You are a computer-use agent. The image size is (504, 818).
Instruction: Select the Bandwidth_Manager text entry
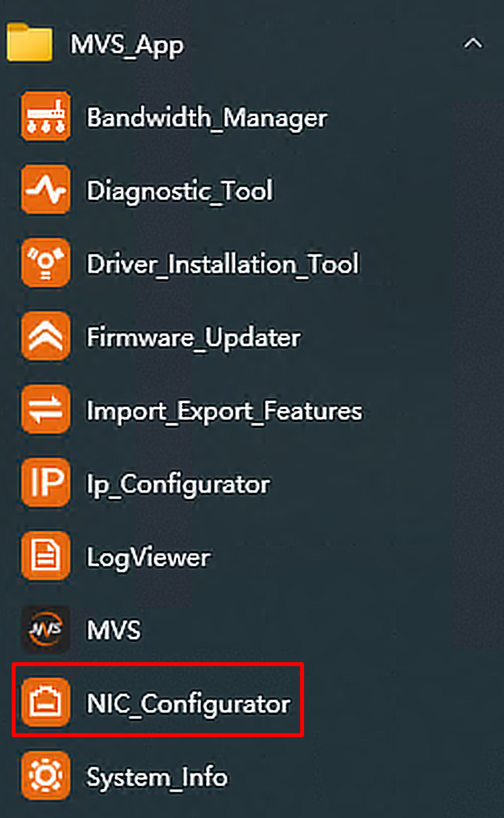click(206, 119)
